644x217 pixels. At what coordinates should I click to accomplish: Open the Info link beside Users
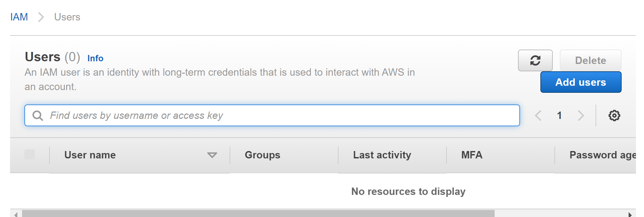pyautogui.click(x=95, y=58)
